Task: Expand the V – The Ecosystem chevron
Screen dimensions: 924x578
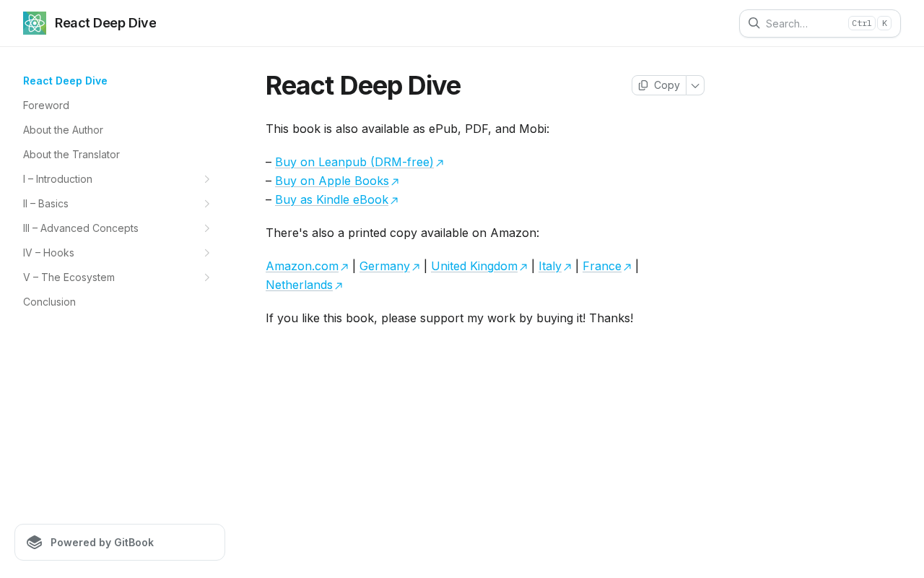Action: coord(206,277)
